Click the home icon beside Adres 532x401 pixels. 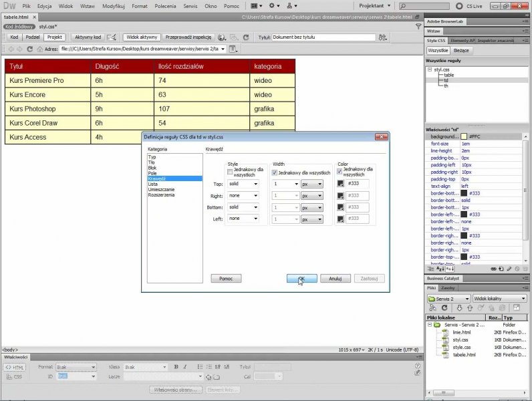[x=39, y=49]
